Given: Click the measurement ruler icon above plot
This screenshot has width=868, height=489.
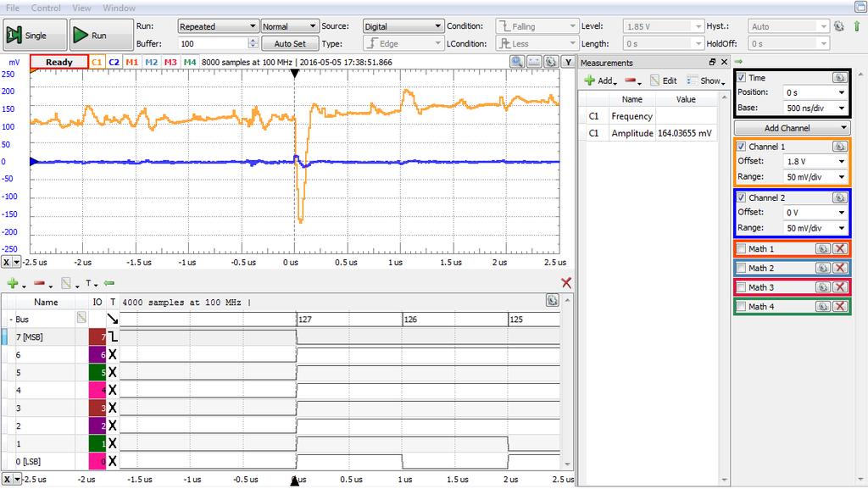Looking at the screenshot, I should (x=534, y=62).
